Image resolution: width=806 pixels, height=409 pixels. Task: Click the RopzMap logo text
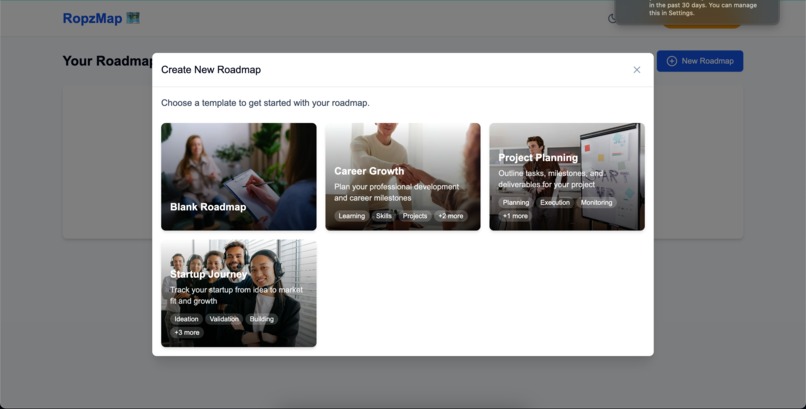tap(92, 18)
